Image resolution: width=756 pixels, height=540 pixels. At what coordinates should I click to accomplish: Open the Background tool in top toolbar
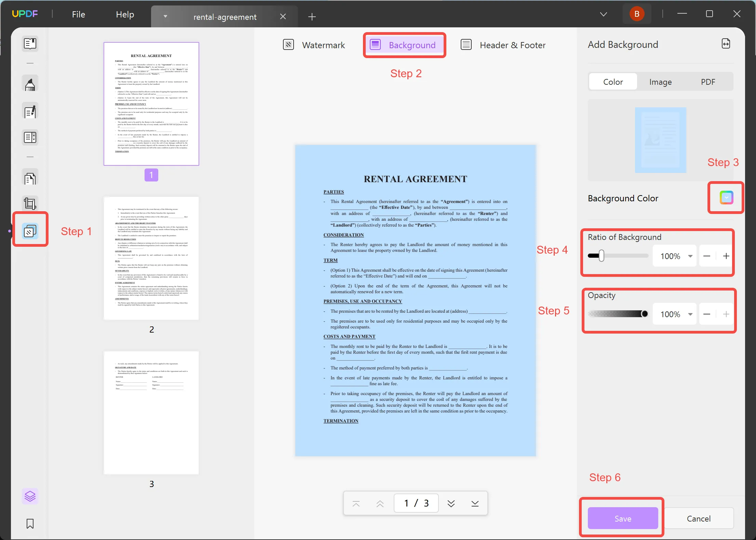pos(404,45)
